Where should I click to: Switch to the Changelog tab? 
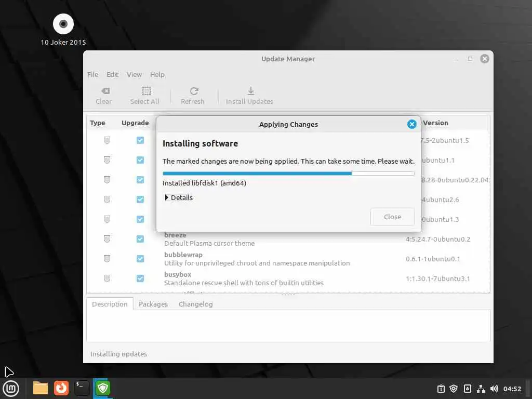(x=196, y=304)
